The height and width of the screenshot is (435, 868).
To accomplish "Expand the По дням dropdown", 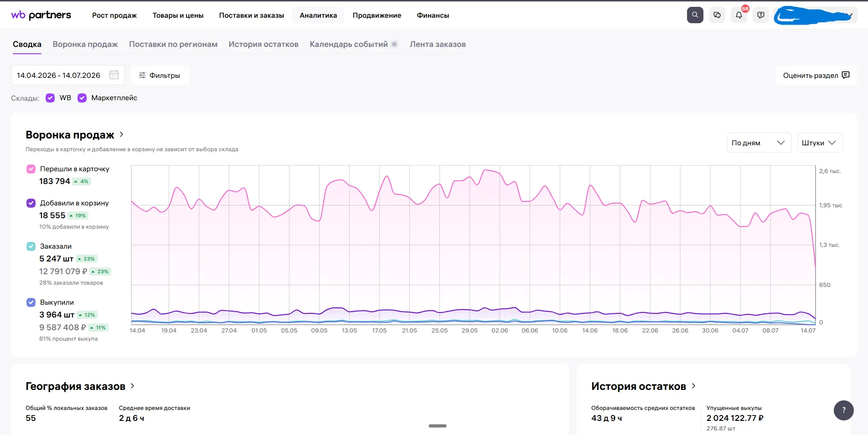I will (x=759, y=143).
